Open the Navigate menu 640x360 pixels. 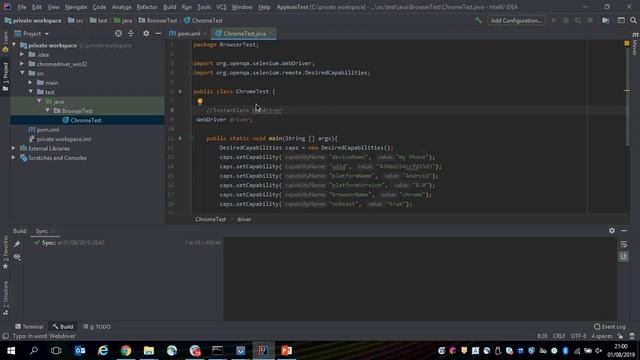[x=76, y=7]
